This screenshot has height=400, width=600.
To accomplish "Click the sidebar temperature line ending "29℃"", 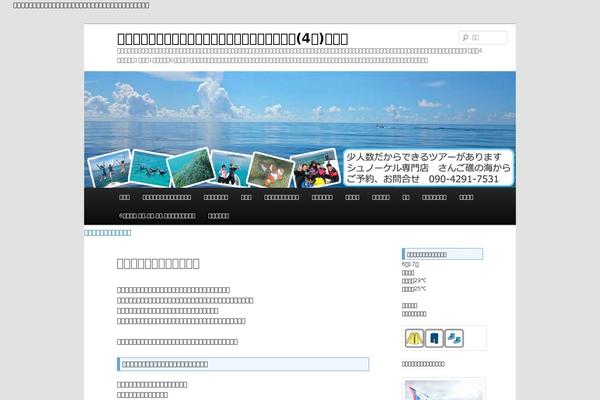I will [414, 281].
